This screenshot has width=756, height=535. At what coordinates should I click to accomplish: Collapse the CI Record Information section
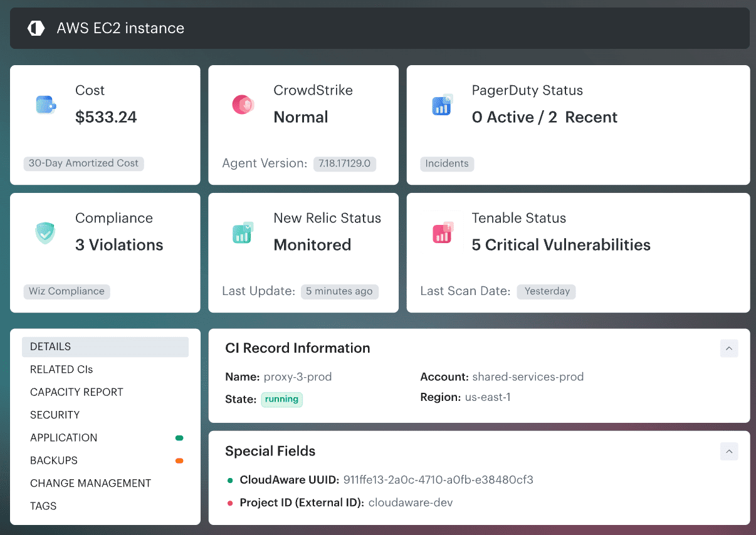729,348
